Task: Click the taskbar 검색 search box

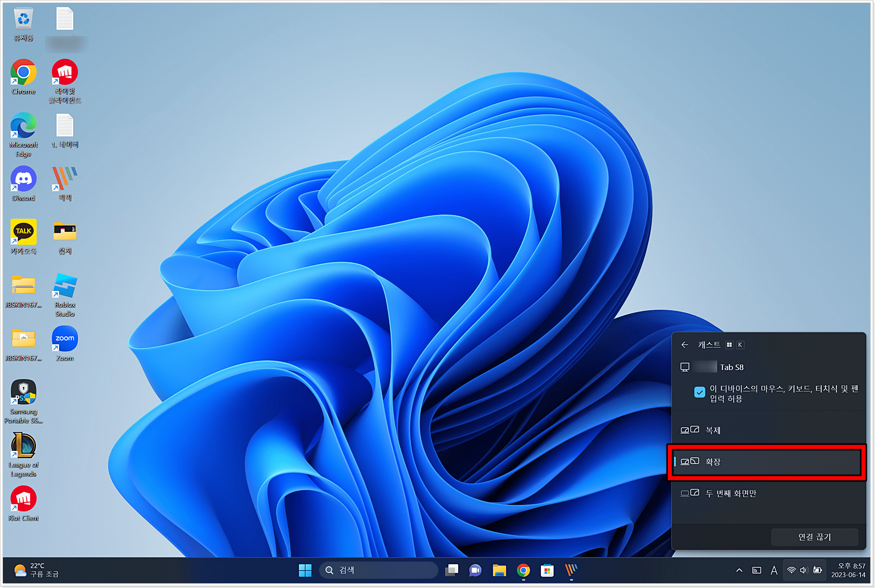Action: [x=379, y=570]
